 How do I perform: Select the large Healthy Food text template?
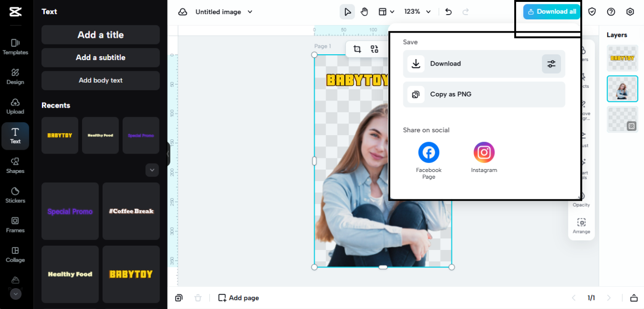70,274
